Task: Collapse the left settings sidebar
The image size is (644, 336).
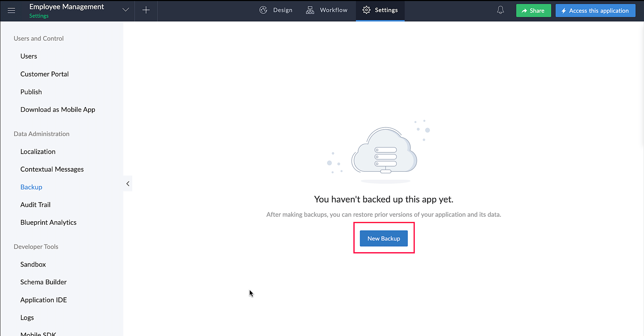Action: pyautogui.click(x=128, y=184)
